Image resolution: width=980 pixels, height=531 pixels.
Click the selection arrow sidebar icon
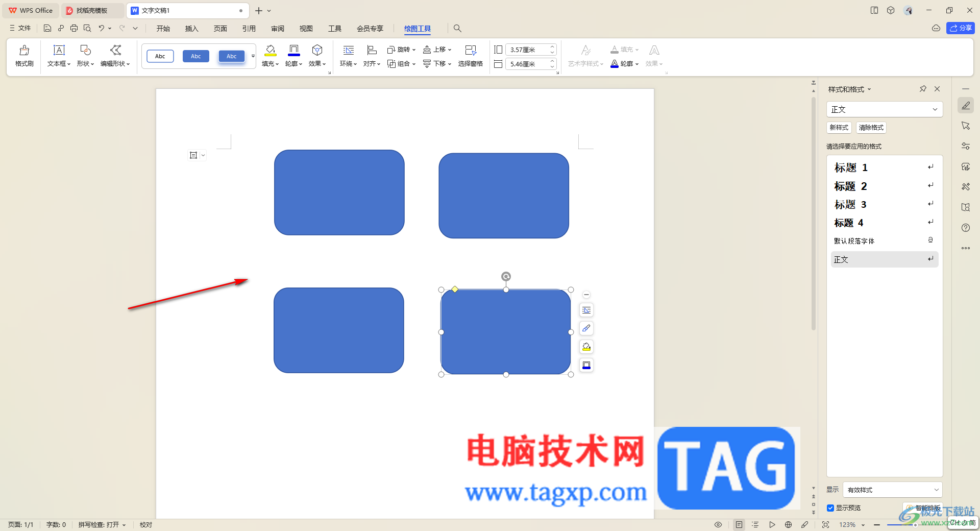pyautogui.click(x=966, y=126)
